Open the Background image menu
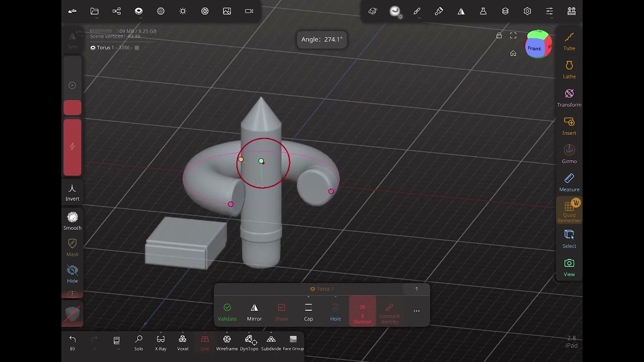Image resolution: width=644 pixels, height=362 pixels. click(x=227, y=11)
